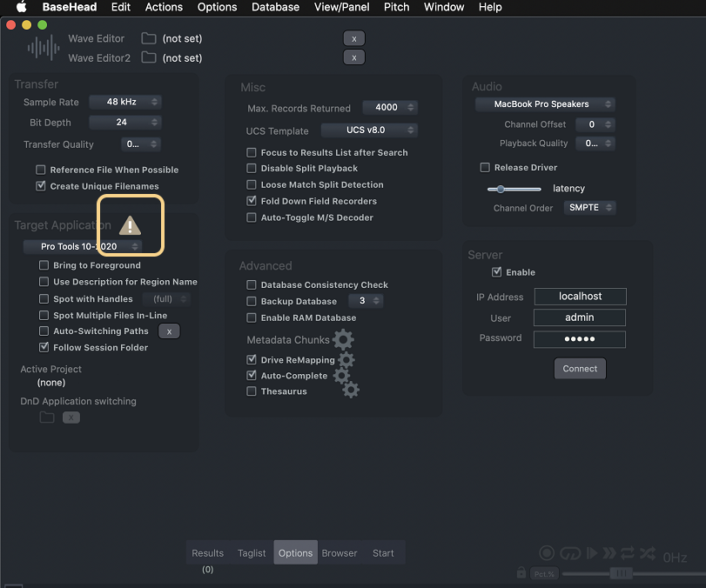Open the Playback Quality dropdown
The width and height of the screenshot is (706, 588).
[595, 143]
